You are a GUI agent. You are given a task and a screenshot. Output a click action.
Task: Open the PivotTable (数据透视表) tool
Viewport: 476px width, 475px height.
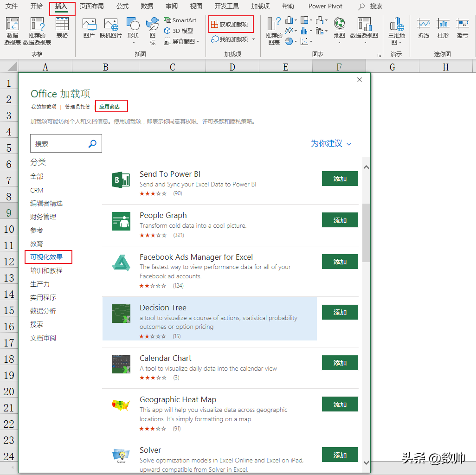click(13, 31)
